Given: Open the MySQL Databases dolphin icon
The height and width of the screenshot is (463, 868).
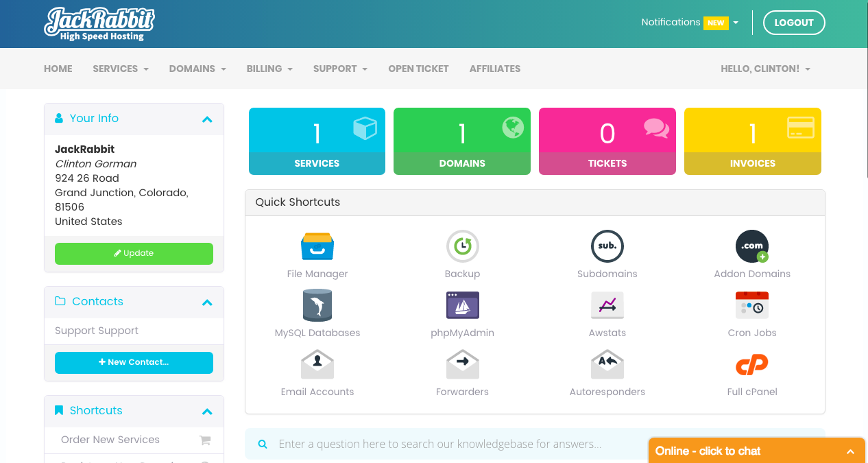Looking at the screenshot, I should (x=317, y=305).
